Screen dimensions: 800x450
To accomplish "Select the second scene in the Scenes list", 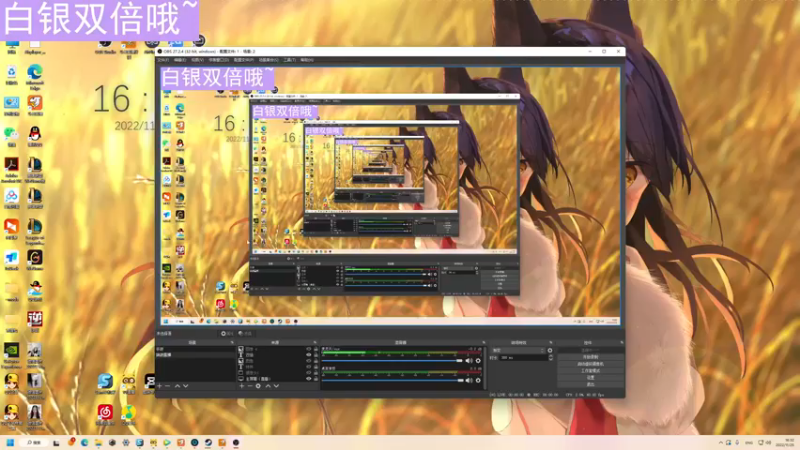I will (x=195, y=355).
